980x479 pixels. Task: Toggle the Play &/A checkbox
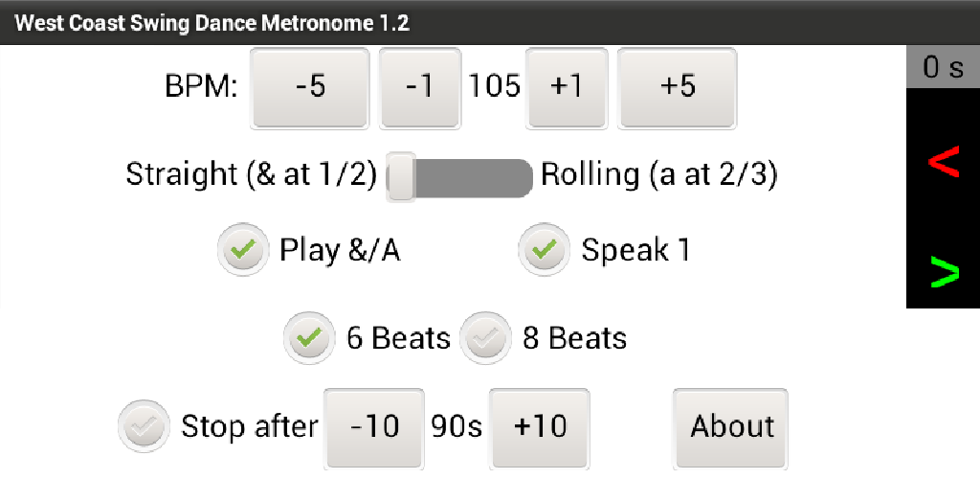point(242,251)
